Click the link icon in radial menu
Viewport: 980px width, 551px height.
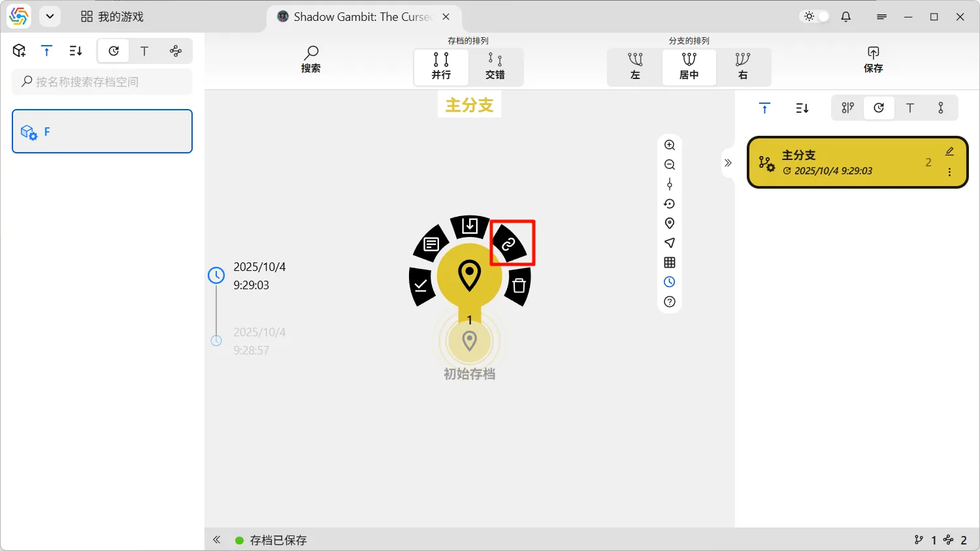(509, 244)
